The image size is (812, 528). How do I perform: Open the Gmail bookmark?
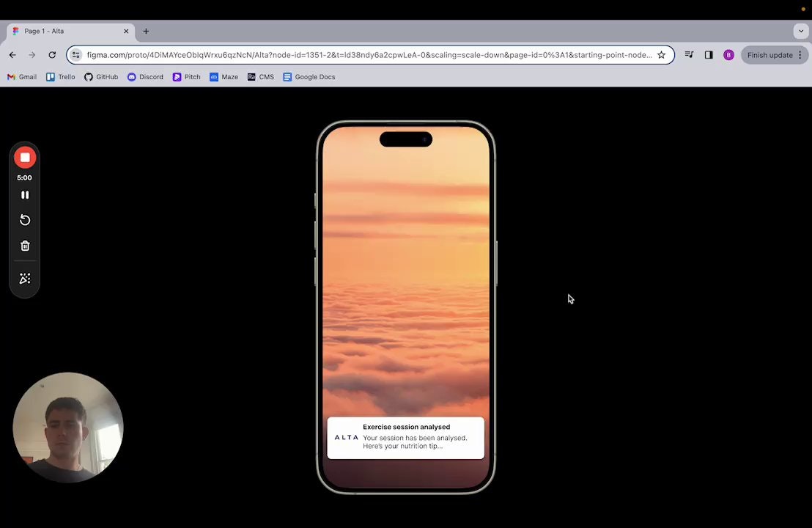click(x=22, y=77)
